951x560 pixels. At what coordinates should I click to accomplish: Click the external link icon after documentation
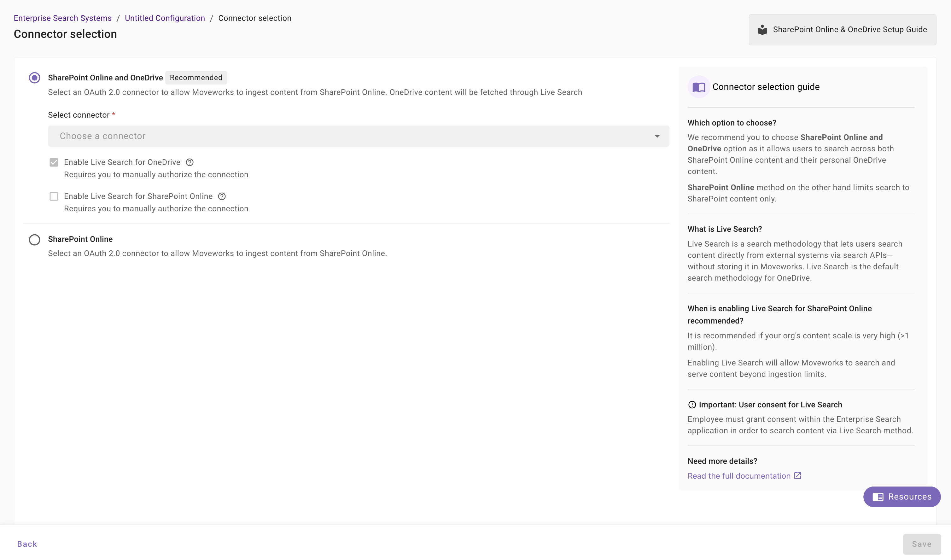pyautogui.click(x=797, y=475)
